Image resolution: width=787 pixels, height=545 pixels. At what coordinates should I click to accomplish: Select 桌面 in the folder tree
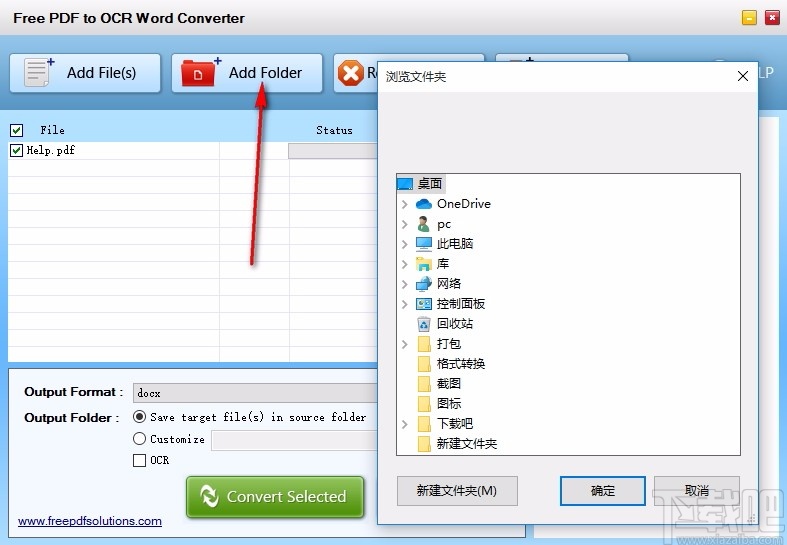coord(430,184)
